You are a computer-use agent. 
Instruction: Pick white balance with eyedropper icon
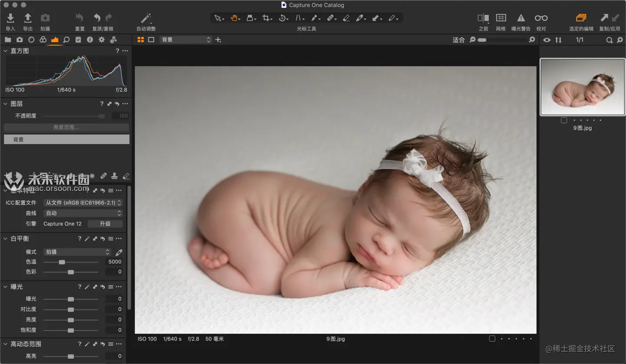(x=119, y=252)
